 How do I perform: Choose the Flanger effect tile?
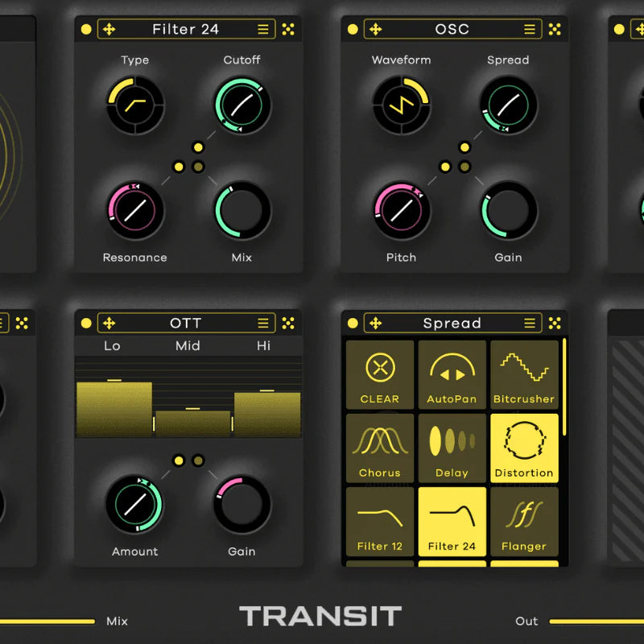(x=525, y=522)
